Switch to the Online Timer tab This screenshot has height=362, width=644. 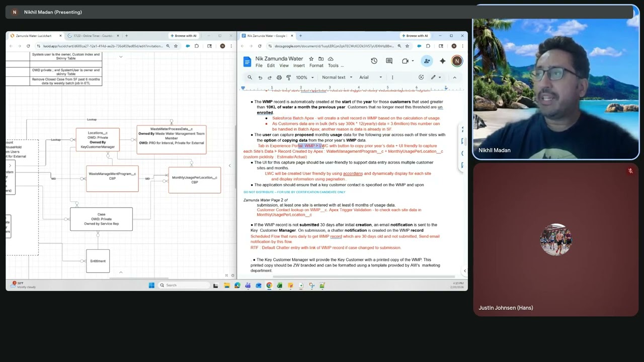coord(93,36)
